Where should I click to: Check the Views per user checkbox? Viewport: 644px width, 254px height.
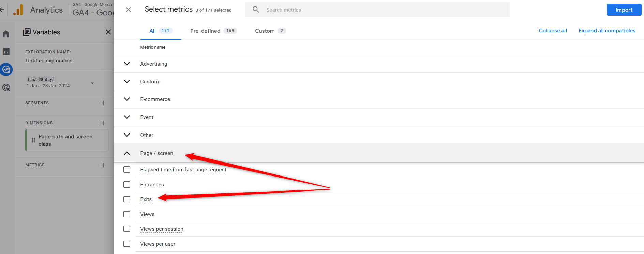click(x=127, y=244)
